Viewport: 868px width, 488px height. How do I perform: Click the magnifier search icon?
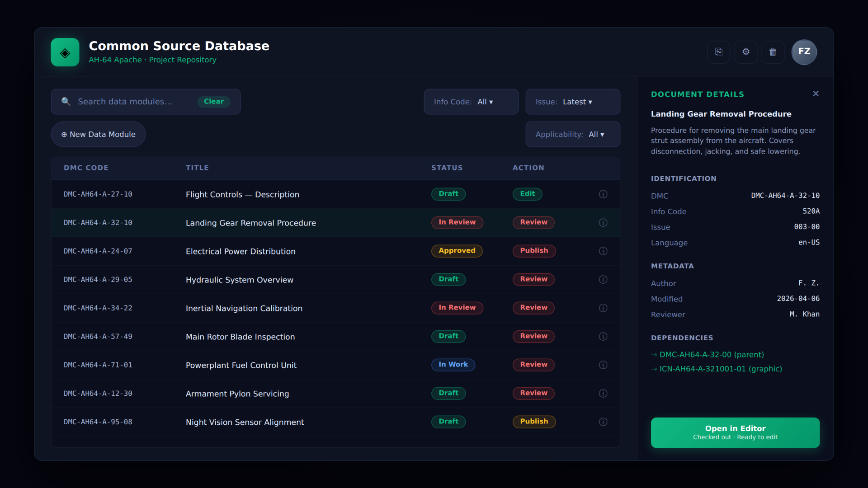66,101
